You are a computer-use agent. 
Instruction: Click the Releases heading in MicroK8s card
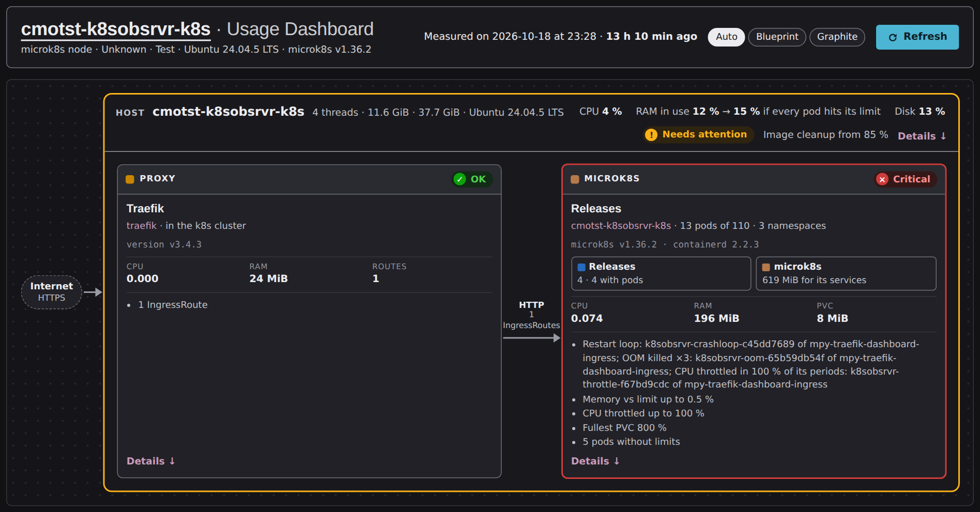point(596,209)
